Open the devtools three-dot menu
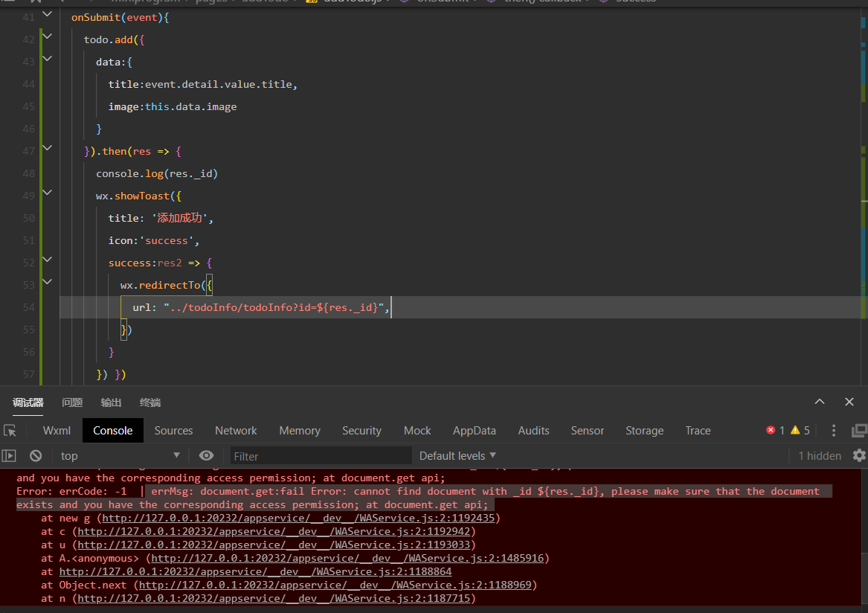The width and height of the screenshot is (868, 613). [834, 430]
